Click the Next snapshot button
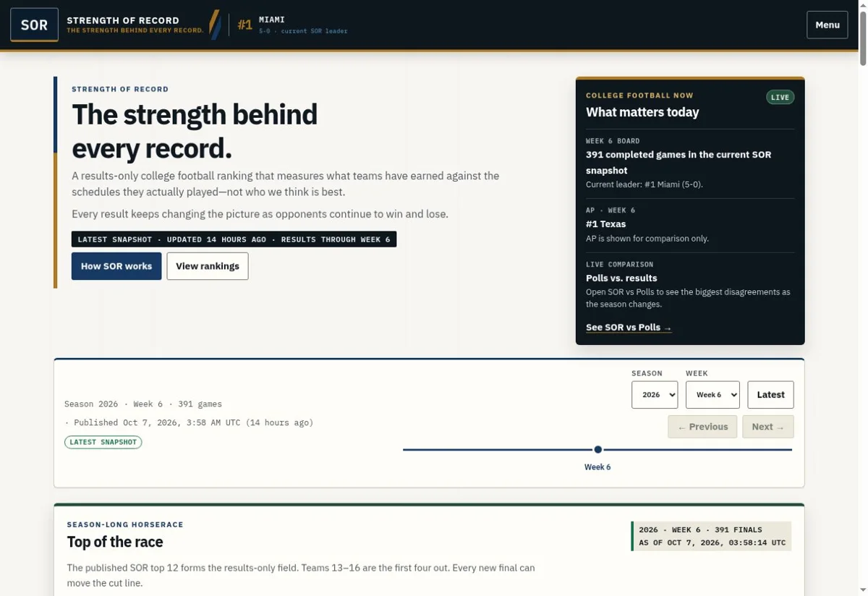This screenshot has width=868, height=596. point(767,427)
